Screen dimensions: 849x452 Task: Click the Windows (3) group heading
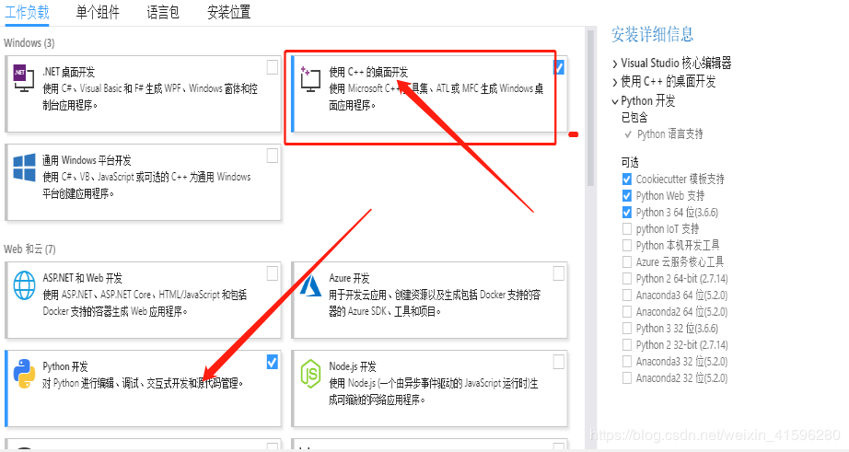pyautogui.click(x=29, y=43)
